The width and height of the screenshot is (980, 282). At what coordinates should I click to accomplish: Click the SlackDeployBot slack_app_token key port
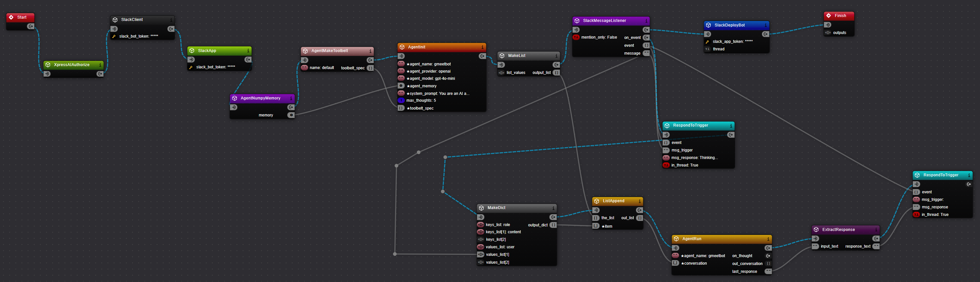click(x=707, y=42)
